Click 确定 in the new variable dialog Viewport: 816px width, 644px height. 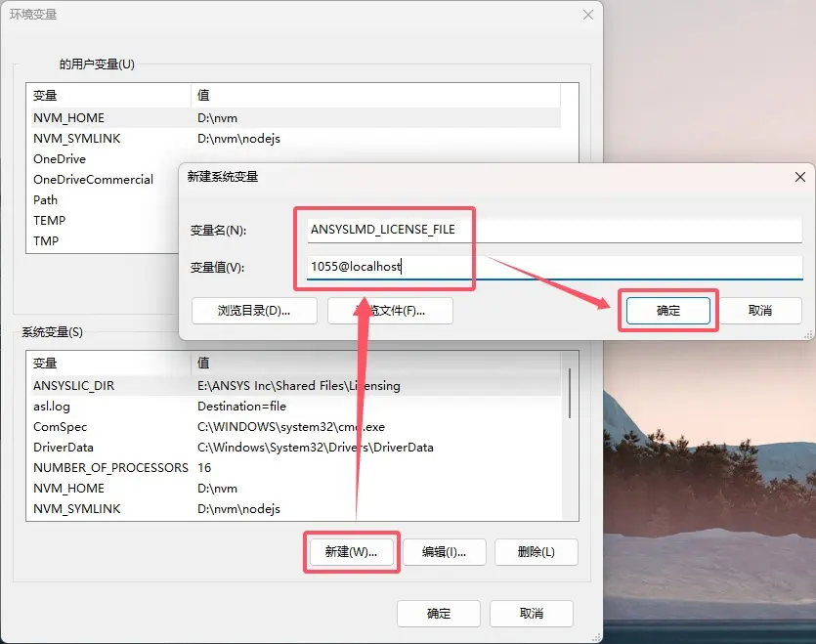pos(667,310)
